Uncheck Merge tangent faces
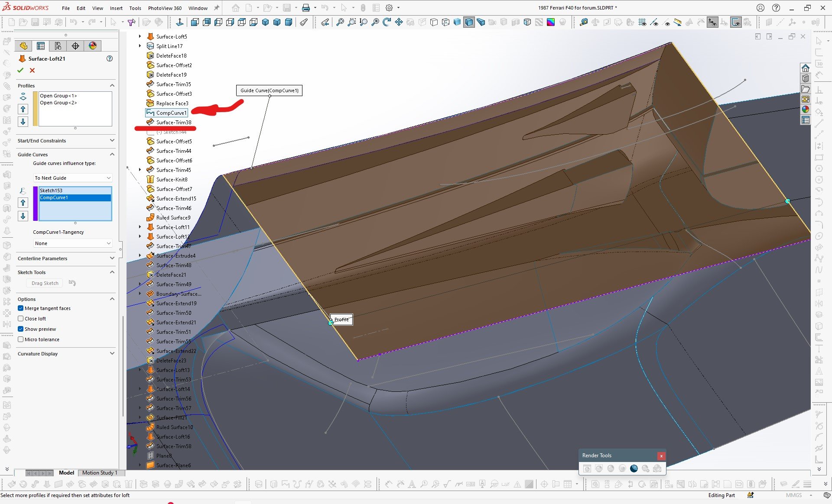Image resolution: width=832 pixels, height=504 pixels. point(20,308)
